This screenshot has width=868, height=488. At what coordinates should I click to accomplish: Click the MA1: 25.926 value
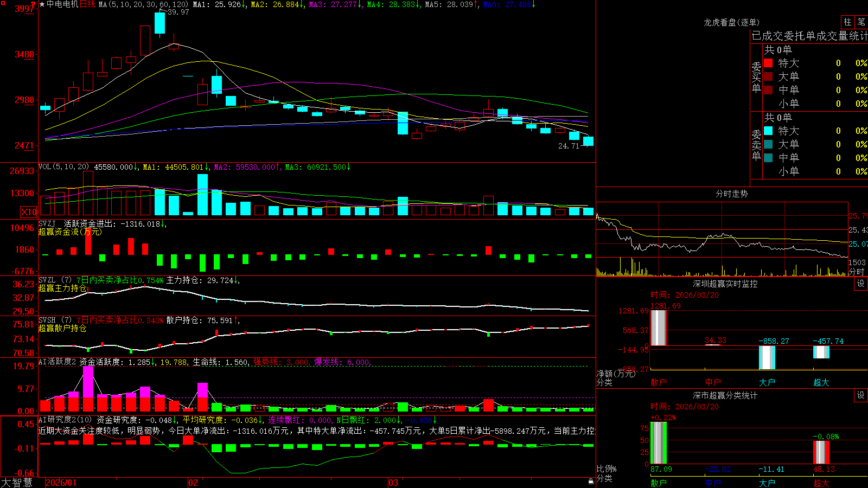point(220,4)
